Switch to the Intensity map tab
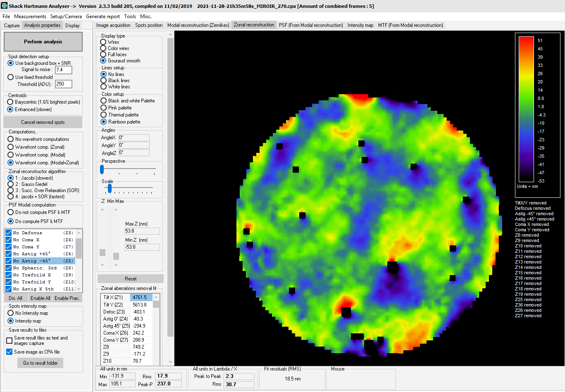565x392 pixels. tap(360, 25)
